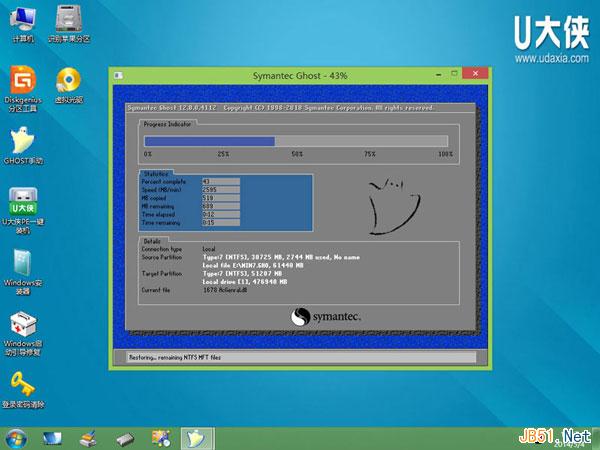Click the brush icon in the taskbar

coord(88,438)
